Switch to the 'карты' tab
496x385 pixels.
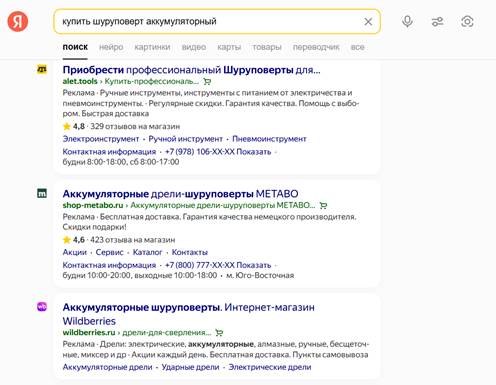tap(229, 47)
